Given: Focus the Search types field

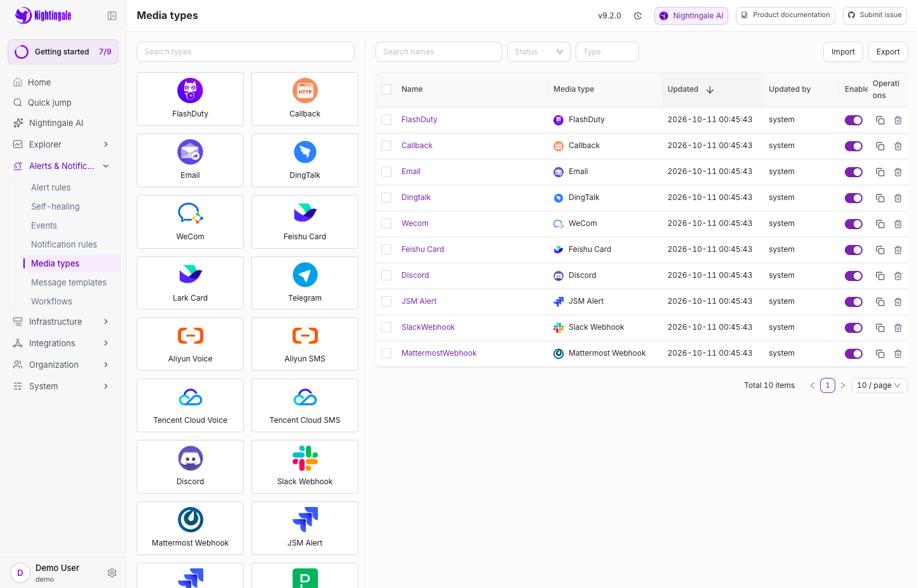Looking at the screenshot, I should [x=246, y=52].
